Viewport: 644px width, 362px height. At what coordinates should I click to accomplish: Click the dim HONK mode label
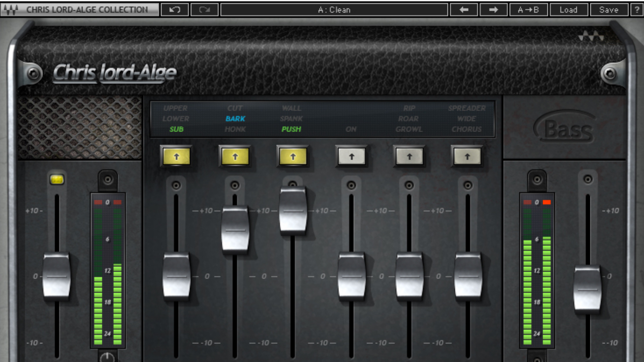coord(235,129)
